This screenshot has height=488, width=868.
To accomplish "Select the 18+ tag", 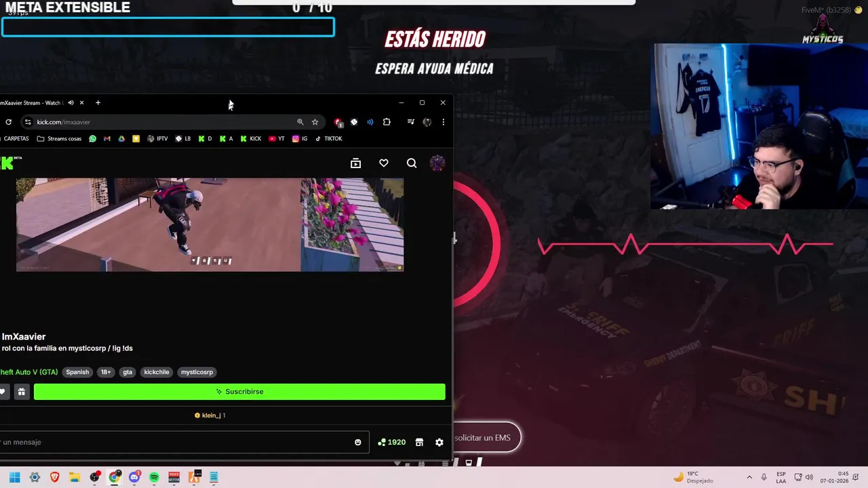I will pos(106,372).
